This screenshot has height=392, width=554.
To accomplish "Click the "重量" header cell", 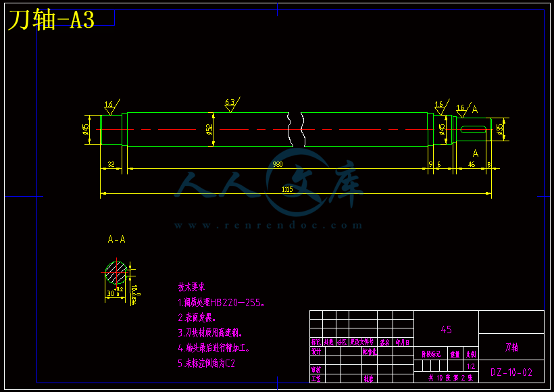I will (x=455, y=354).
